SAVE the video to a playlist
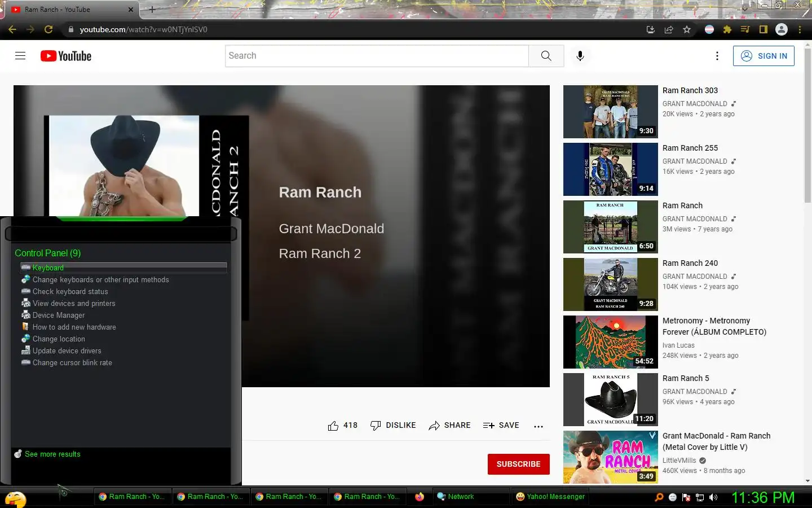812x508 pixels. [x=501, y=426]
